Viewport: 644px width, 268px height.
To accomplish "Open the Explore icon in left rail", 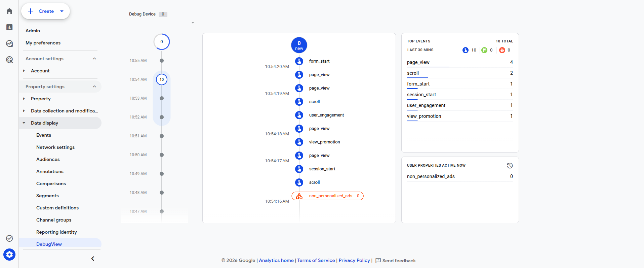I will (9, 43).
